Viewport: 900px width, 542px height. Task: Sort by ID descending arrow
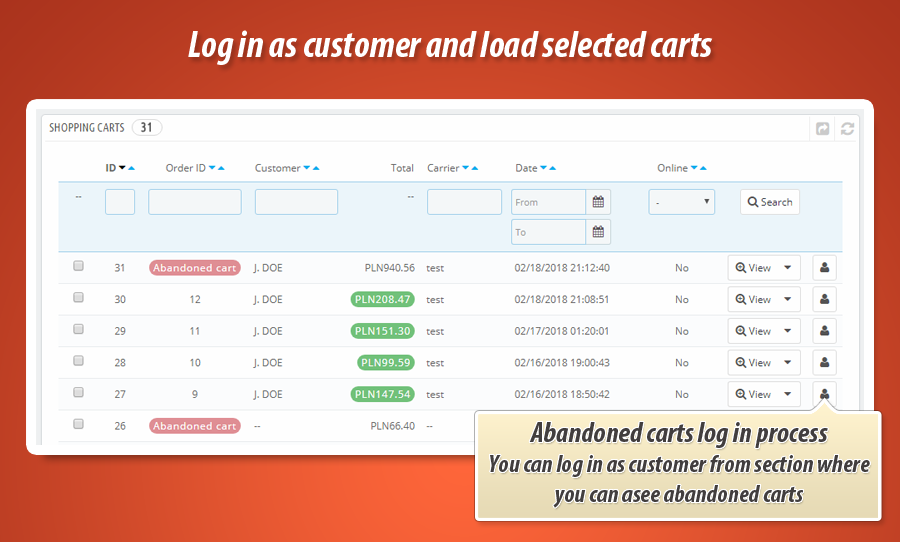122,168
